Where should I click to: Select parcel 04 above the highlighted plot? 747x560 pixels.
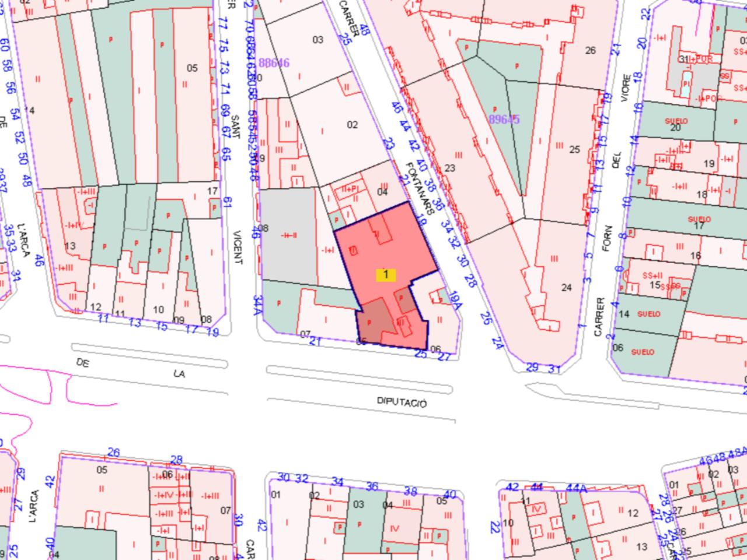click(x=382, y=191)
